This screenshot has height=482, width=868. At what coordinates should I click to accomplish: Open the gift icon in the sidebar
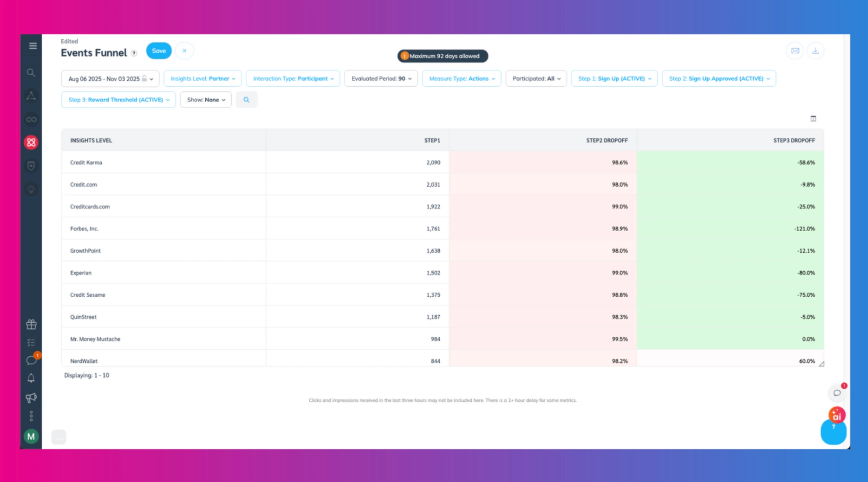click(31, 324)
